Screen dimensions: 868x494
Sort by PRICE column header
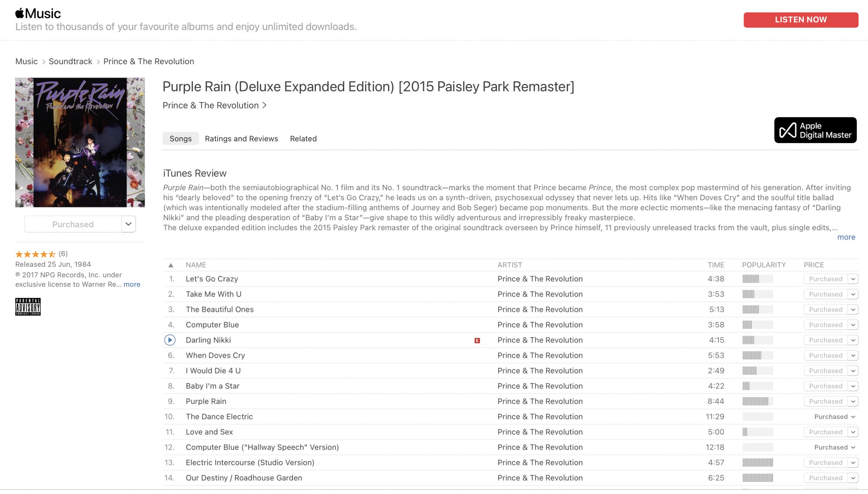coord(814,265)
